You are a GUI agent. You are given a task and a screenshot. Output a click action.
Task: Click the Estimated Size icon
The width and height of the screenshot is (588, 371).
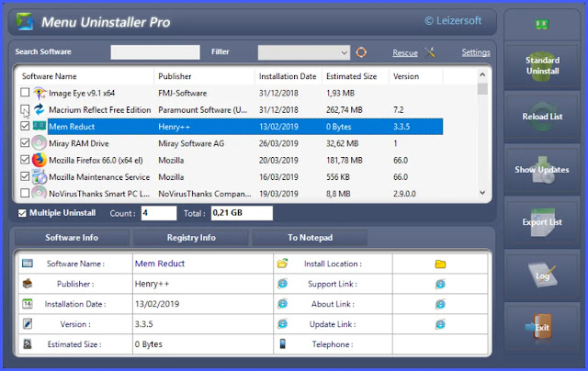pyautogui.click(x=28, y=343)
